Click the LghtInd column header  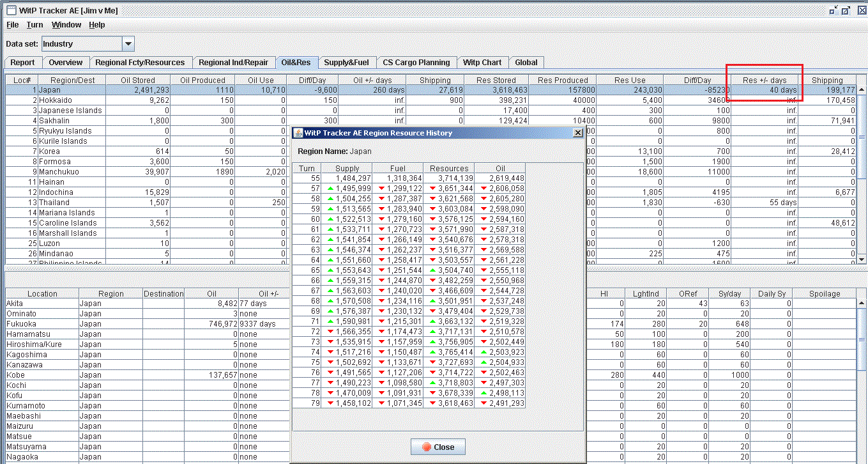(x=646, y=293)
